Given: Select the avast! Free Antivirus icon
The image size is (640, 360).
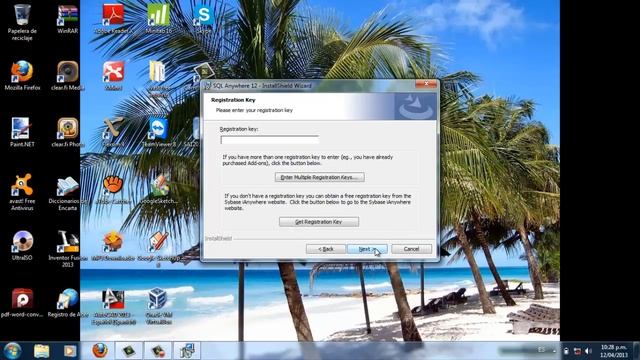Looking at the screenshot, I should tap(22, 192).
